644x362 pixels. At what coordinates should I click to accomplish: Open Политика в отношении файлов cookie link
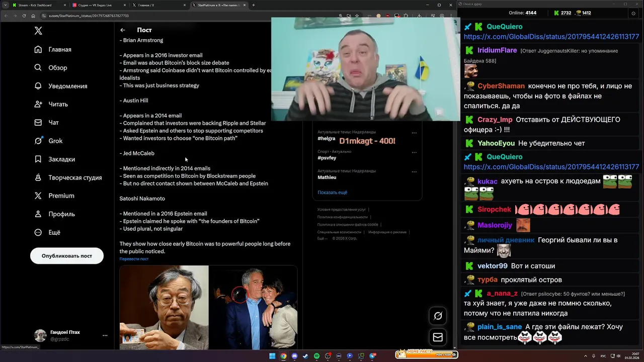tap(348, 224)
